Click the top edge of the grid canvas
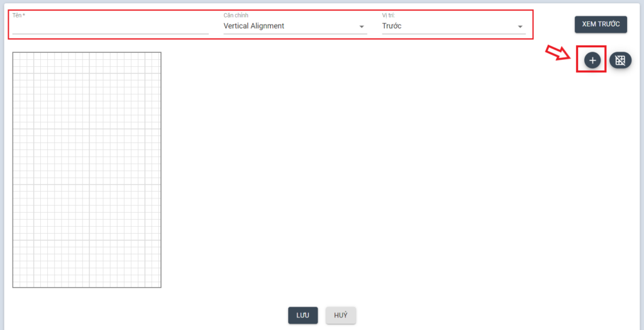Screen dimensions: 644x330 coord(87,52)
